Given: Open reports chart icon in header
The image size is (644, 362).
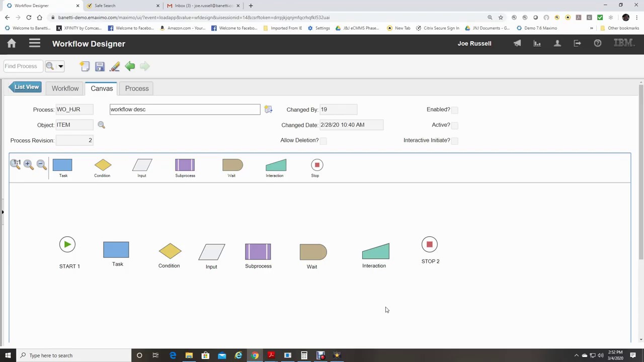Looking at the screenshot, I should (x=537, y=44).
